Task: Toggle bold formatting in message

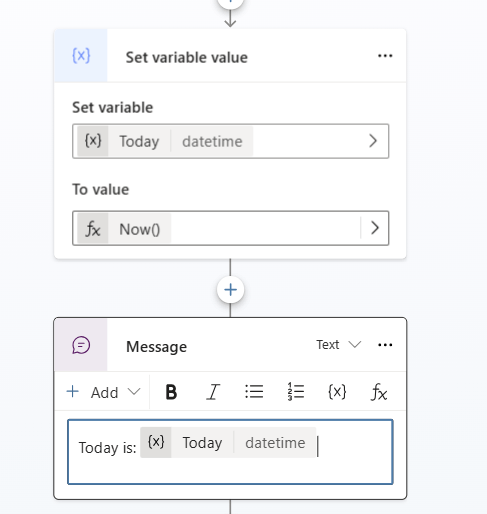Action: point(171,392)
